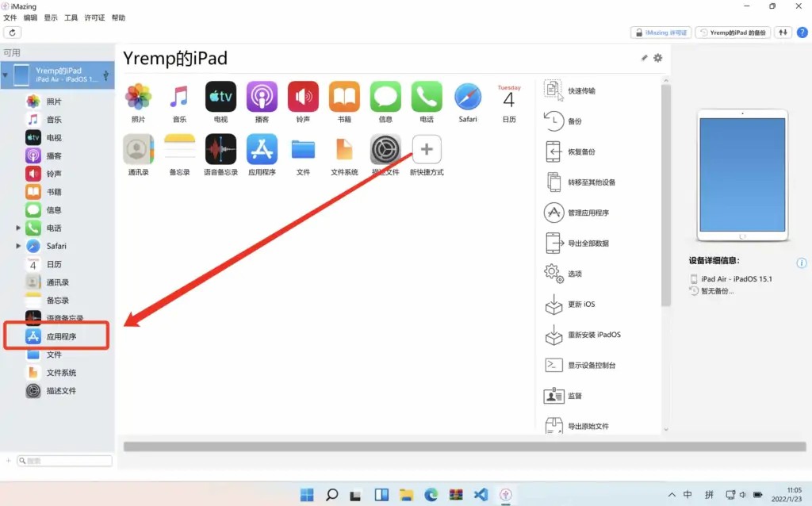
Task: Start the 备份 backup action
Action: coord(563,121)
